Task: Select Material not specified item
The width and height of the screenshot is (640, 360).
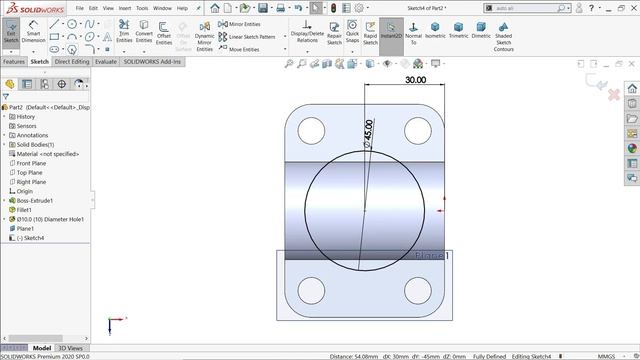Action: [x=47, y=154]
